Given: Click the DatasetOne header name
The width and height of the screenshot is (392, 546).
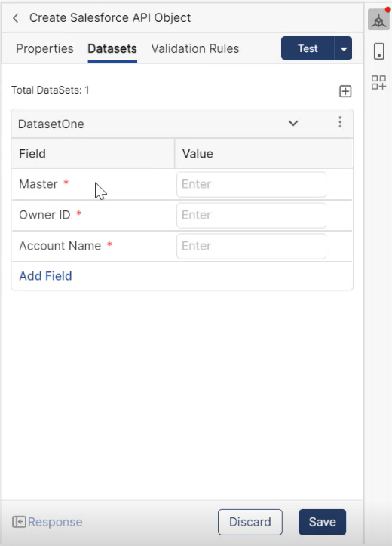Looking at the screenshot, I should pos(51,124).
